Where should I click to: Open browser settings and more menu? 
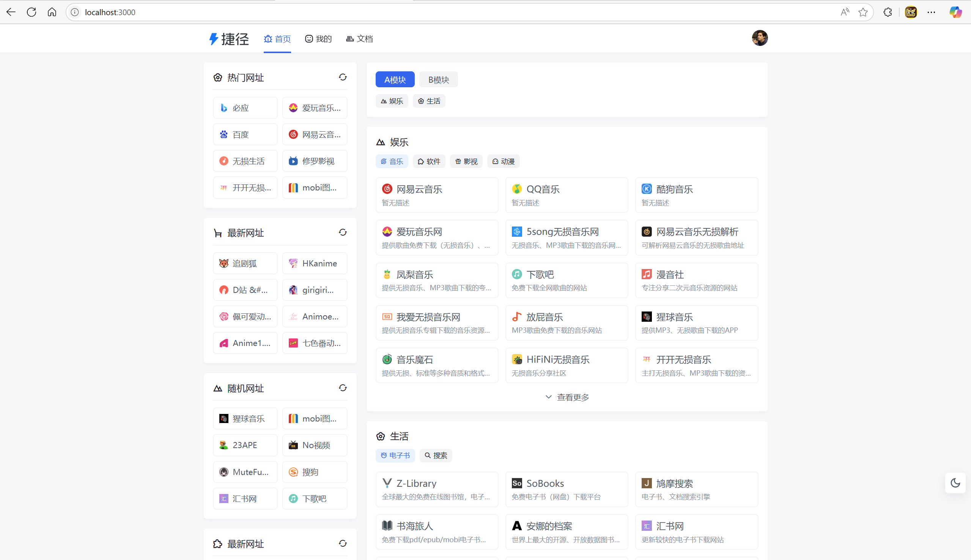point(931,12)
